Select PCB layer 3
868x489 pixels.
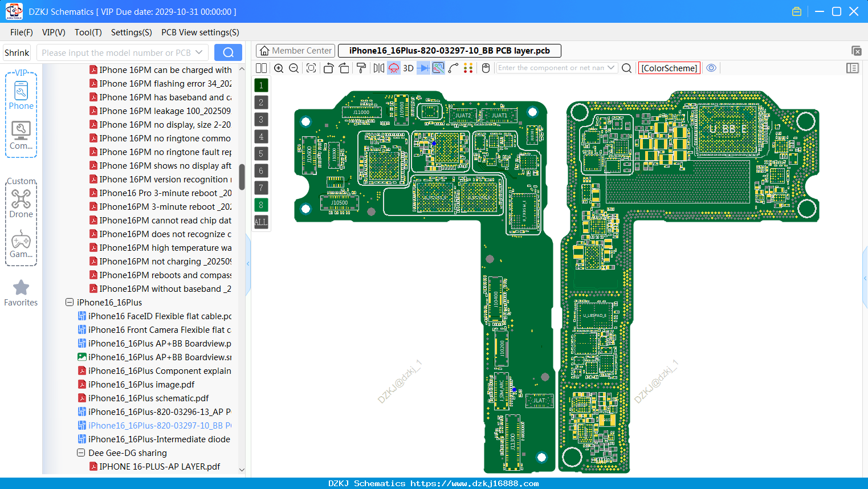coord(261,120)
